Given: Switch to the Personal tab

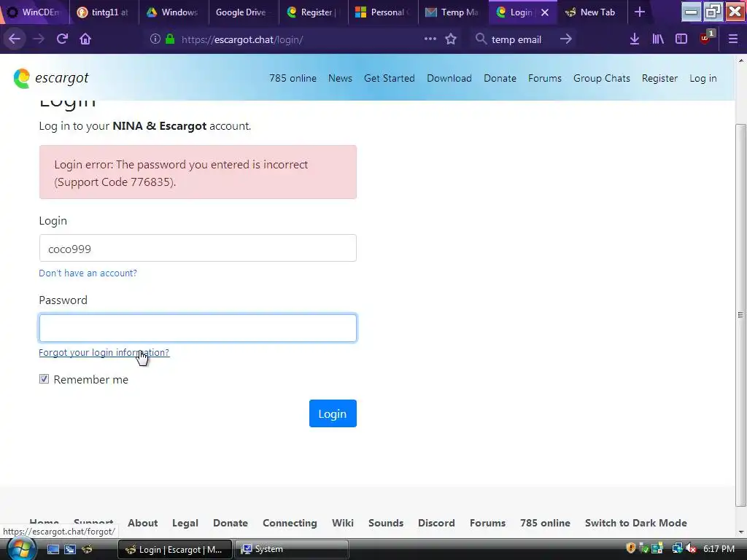Looking at the screenshot, I should point(382,12).
